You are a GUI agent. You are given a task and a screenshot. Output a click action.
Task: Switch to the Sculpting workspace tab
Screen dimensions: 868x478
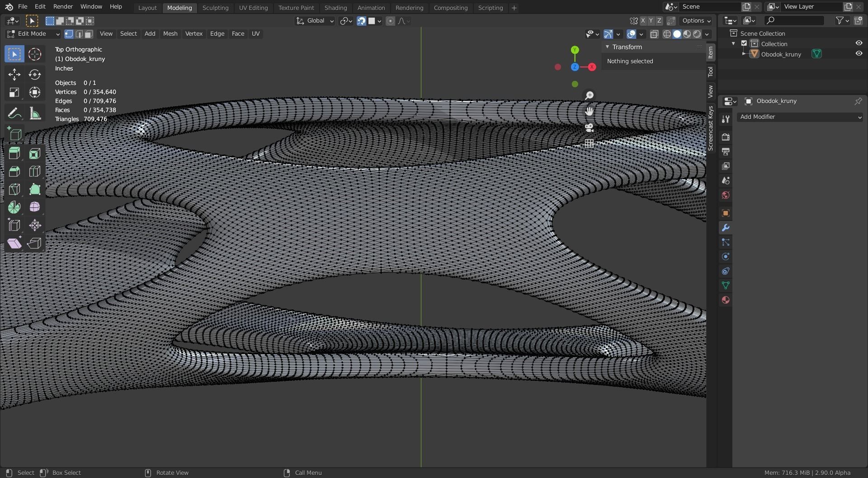pyautogui.click(x=215, y=8)
